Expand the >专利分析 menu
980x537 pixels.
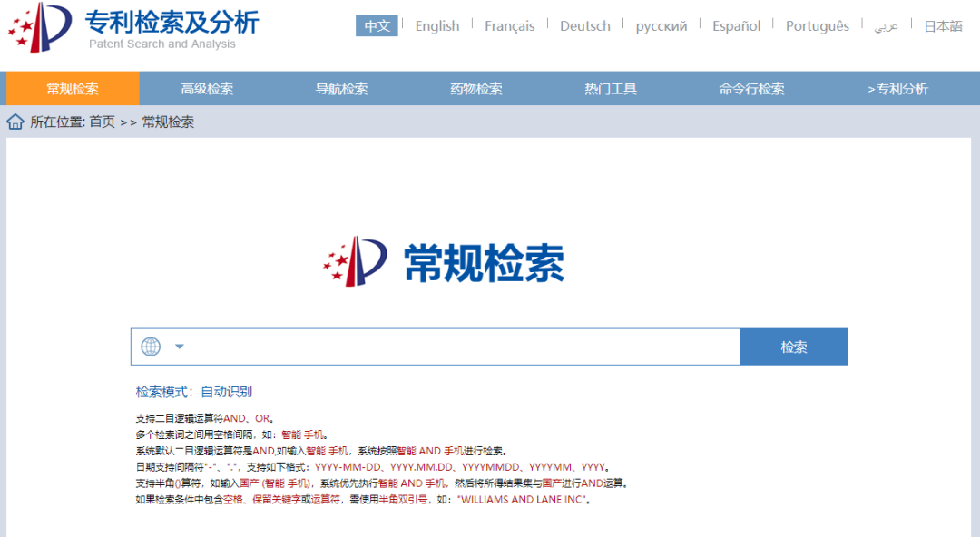tap(897, 89)
